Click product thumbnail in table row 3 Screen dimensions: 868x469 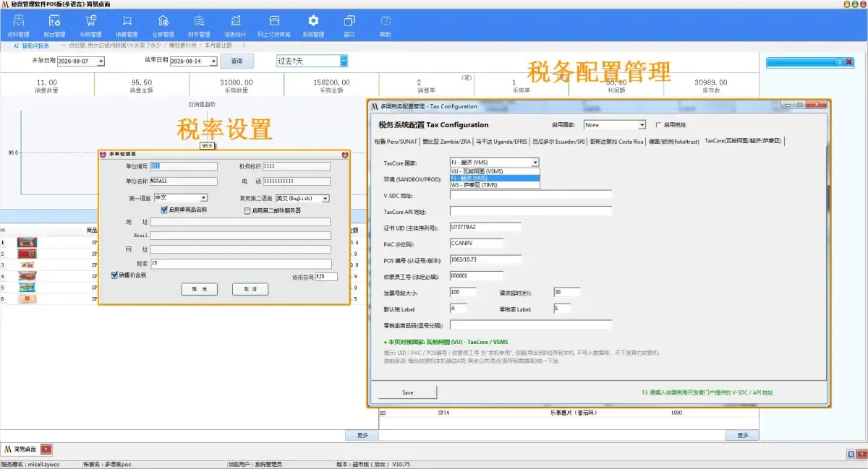pos(27,265)
